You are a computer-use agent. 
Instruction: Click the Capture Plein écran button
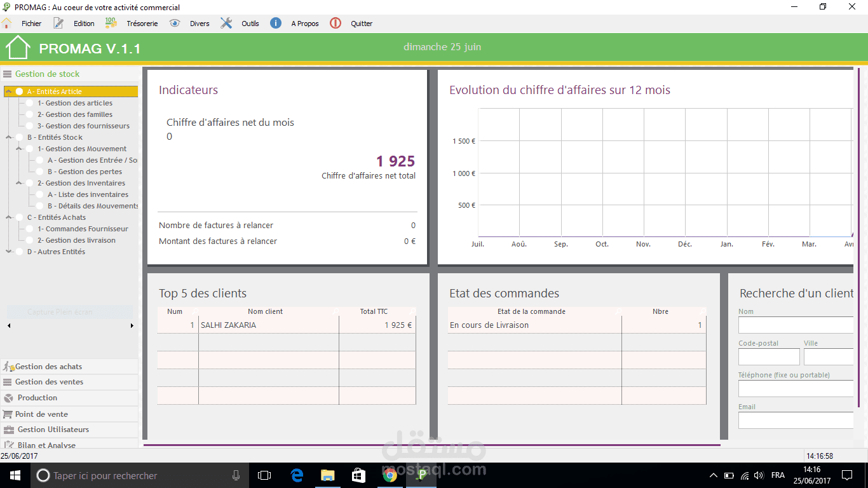[70, 312]
